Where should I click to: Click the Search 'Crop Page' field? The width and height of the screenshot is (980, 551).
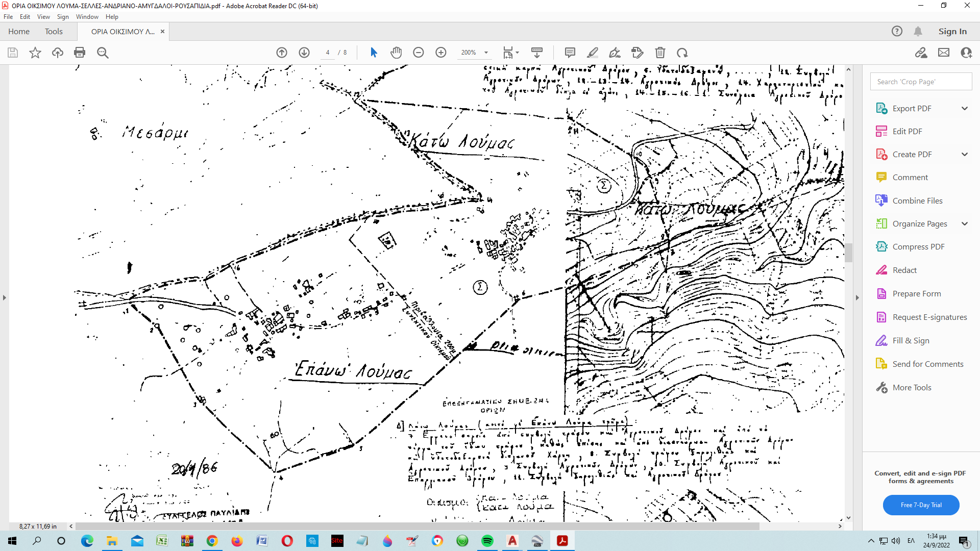[921, 82]
